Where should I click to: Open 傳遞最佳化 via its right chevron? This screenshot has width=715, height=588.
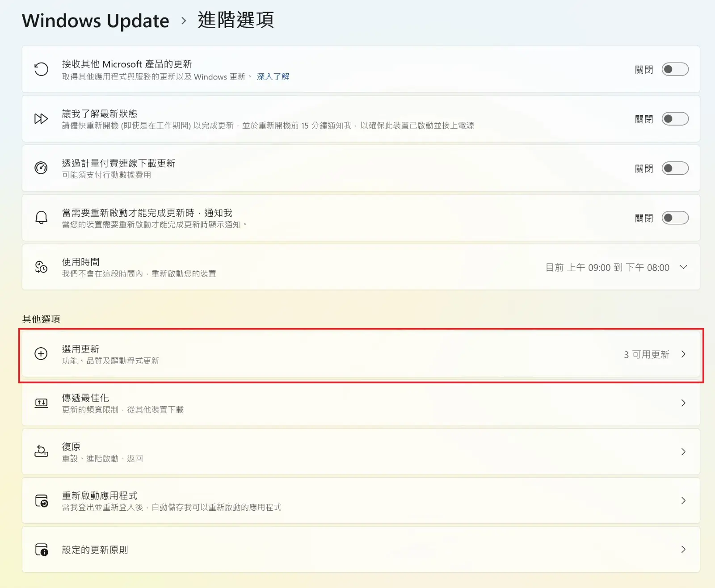[683, 403]
